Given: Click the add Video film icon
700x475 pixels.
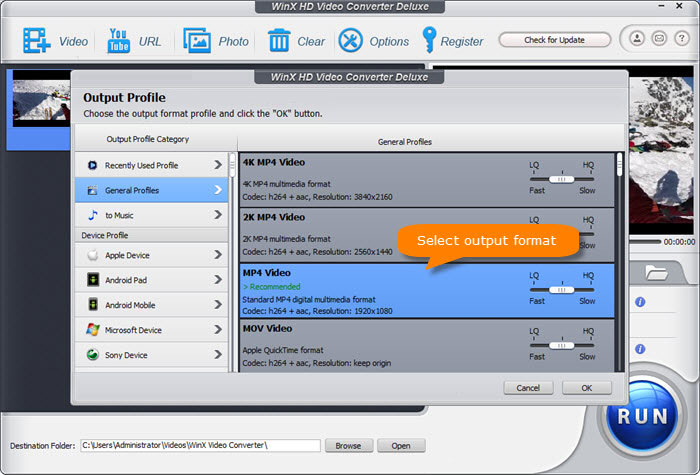Looking at the screenshot, I should [37, 41].
